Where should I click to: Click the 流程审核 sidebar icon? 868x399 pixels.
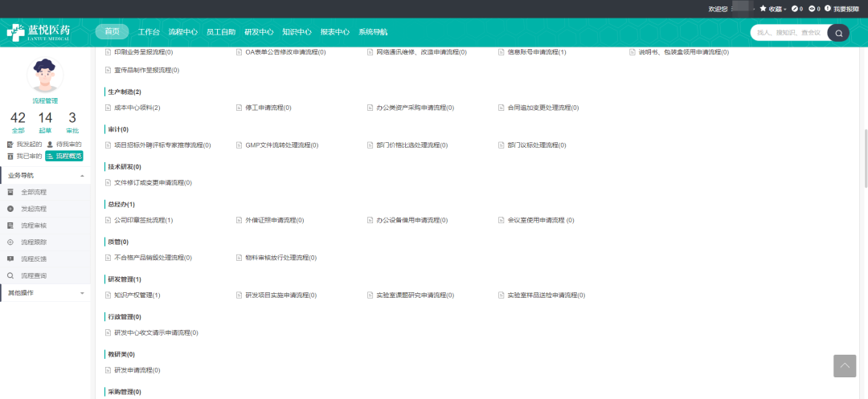pos(10,226)
